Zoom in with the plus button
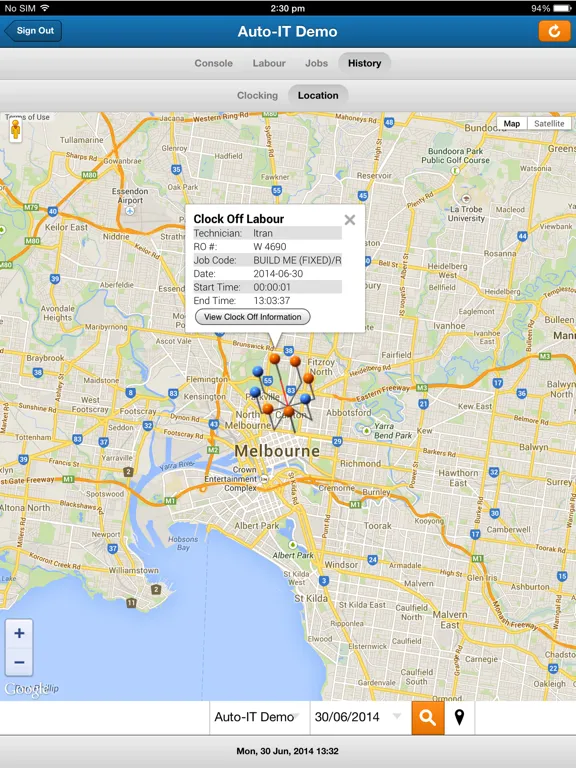 coord(19,633)
